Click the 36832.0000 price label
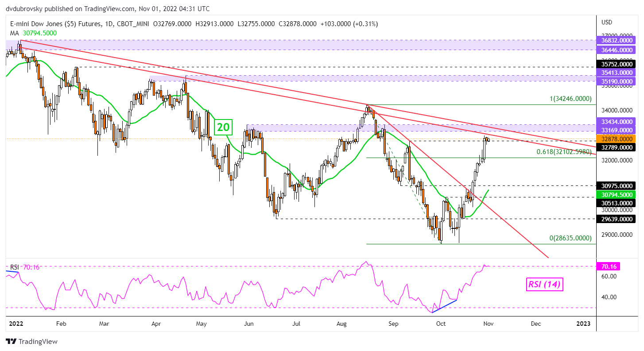The width and height of the screenshot is (644, 351). (617, 39)
